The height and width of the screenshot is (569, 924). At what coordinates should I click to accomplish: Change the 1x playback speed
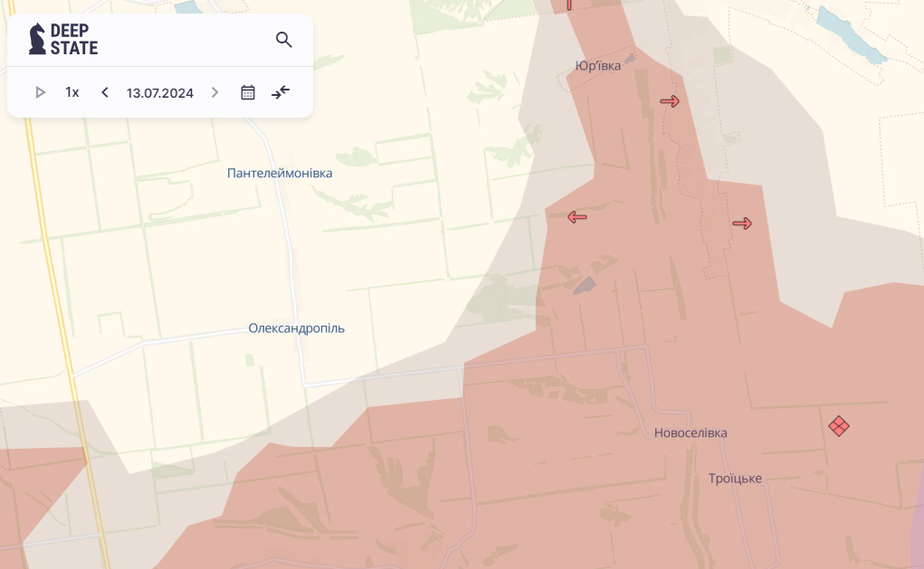coord(72,92)
